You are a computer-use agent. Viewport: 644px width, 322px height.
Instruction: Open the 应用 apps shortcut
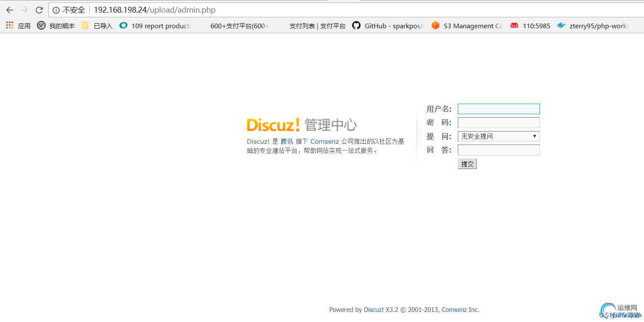click(x=18, y=26)
